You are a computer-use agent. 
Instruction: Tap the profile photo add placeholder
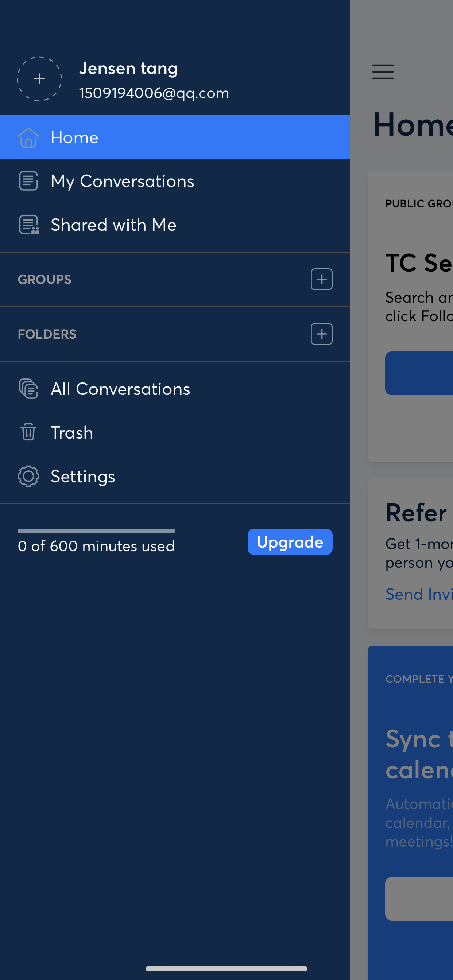39,79
